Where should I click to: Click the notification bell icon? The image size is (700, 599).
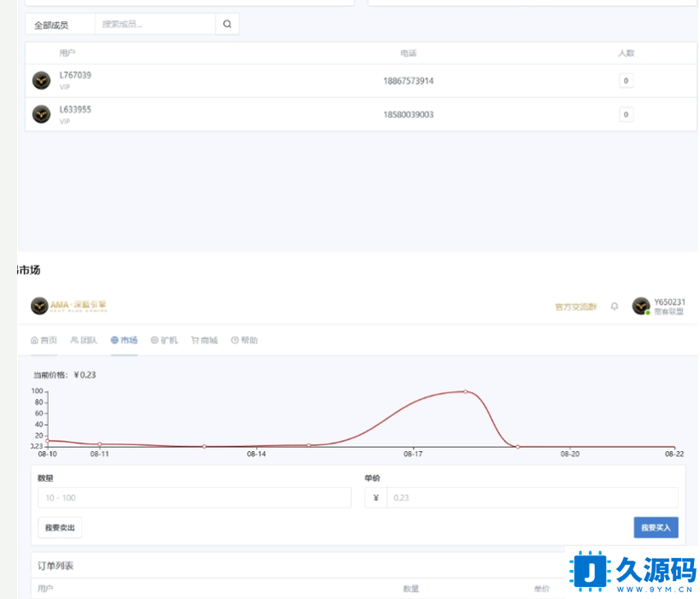click(x=614, y=306)
